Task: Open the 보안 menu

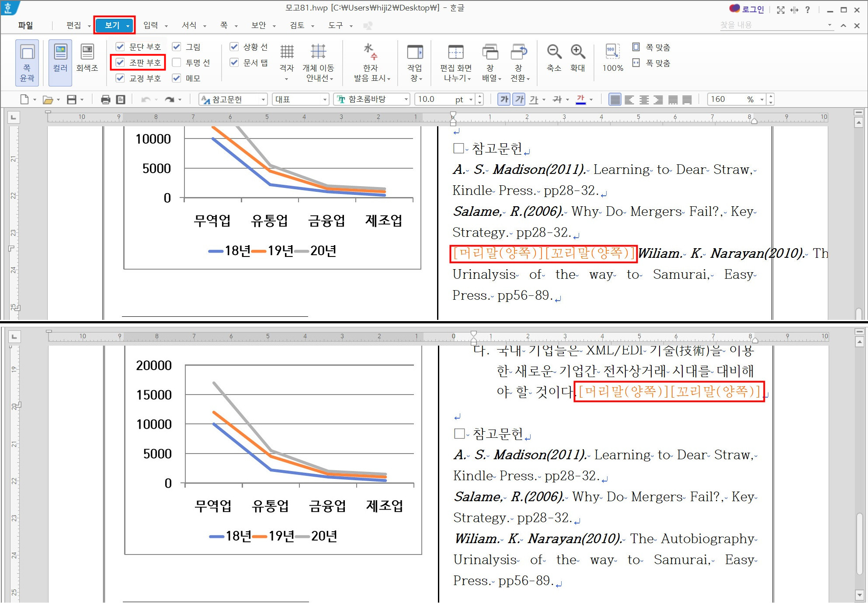Action: [x=258, y=25]
